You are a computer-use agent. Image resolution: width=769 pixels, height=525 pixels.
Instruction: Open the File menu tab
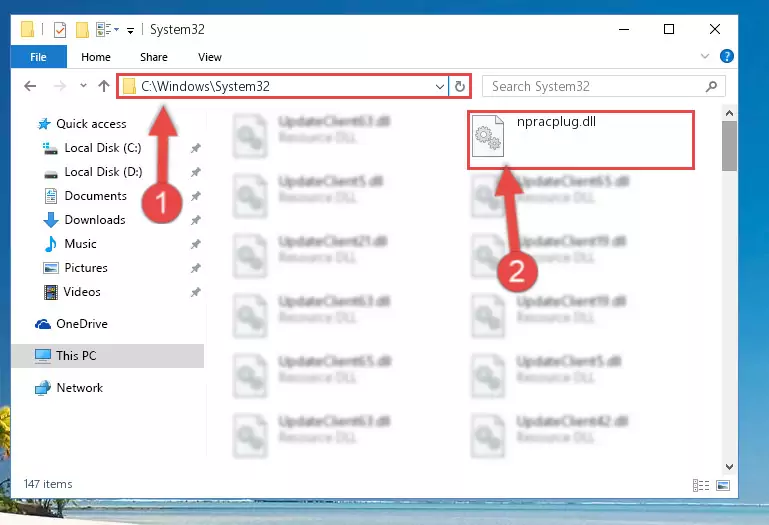point(38,57)
